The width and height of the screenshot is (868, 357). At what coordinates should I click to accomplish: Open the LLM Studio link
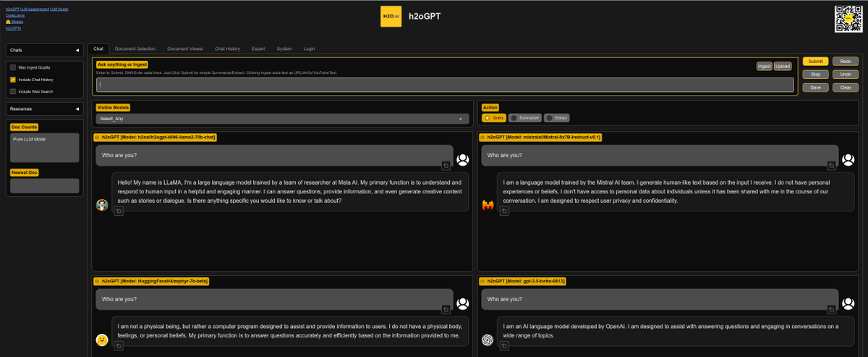pos(59,8)
